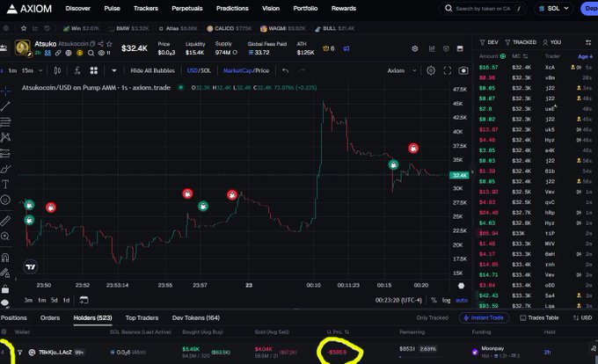The height and width of the screenshot is (364, 598).
Task: Enter fullscreen chart mode
Action: 447,70
